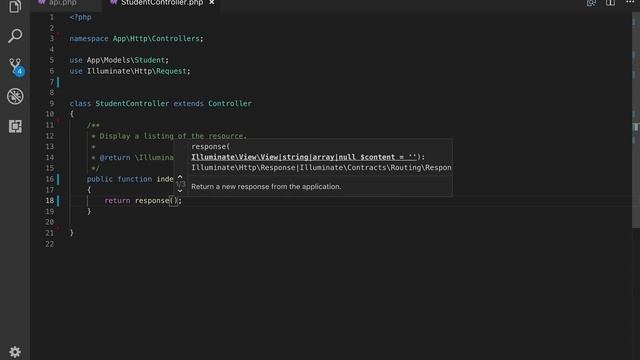The image size is (640, 360).
Task: Click 'Return a new response from the application.' text
Action: point(266,187)
